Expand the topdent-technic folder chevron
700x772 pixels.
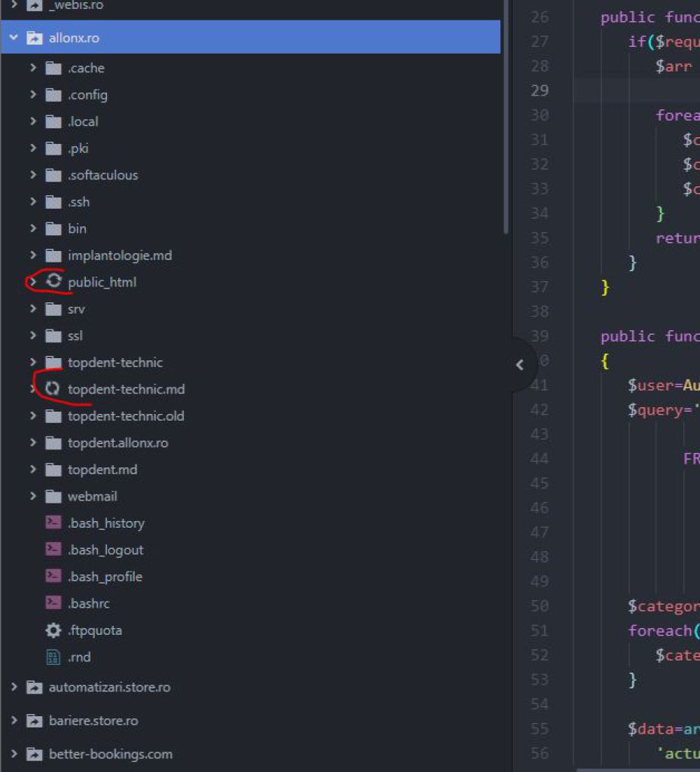click(33, 362)
